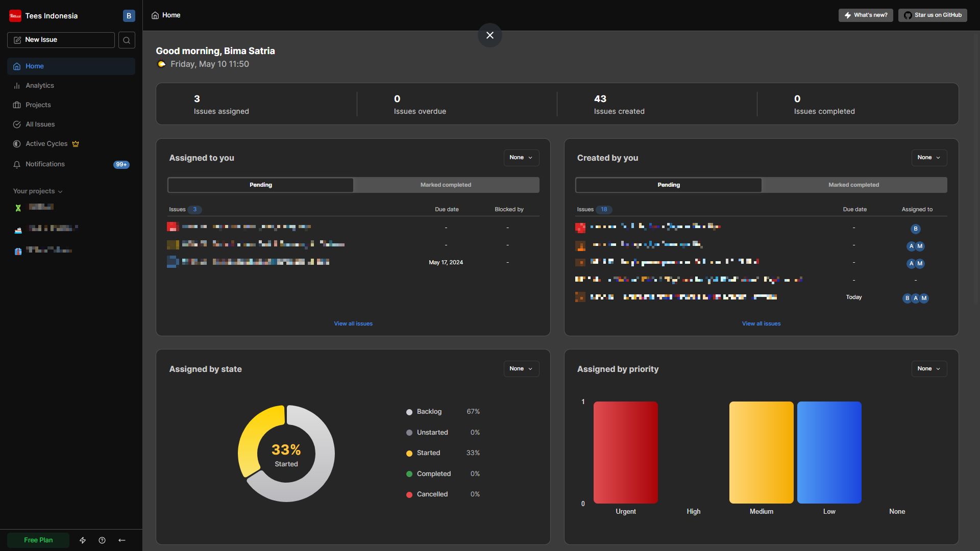Switch Created by you to Marked completed

coord(853,185)
